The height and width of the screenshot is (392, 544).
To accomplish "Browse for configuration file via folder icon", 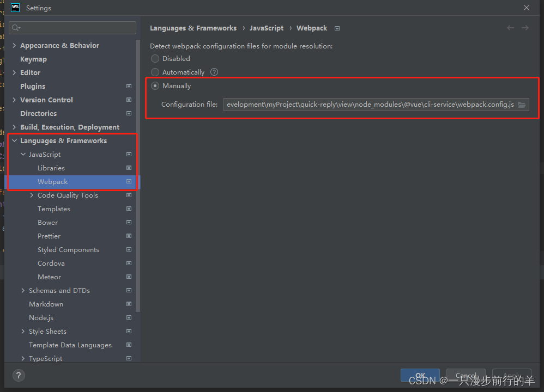I will (x=522, y=105).
